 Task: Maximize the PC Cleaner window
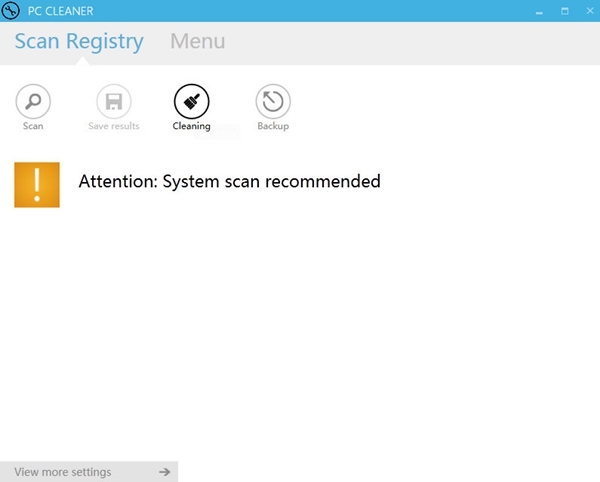pyautogui.click(x=565, y=11)
